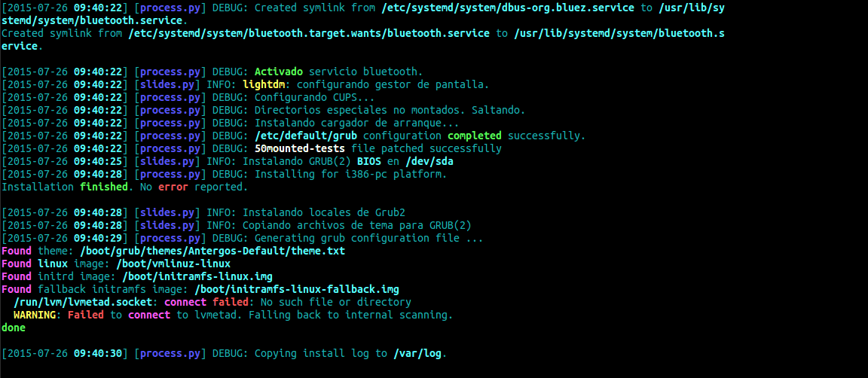Screen dimensions: 868x378
Task: Click the green 'completed' word
Action: tap(475, 136)
